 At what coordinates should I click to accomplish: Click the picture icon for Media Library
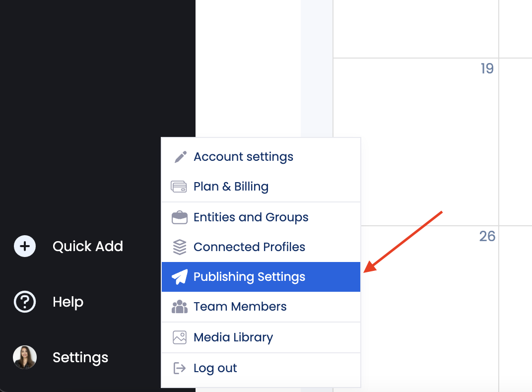pyautogui.click(x=180, y=337)
